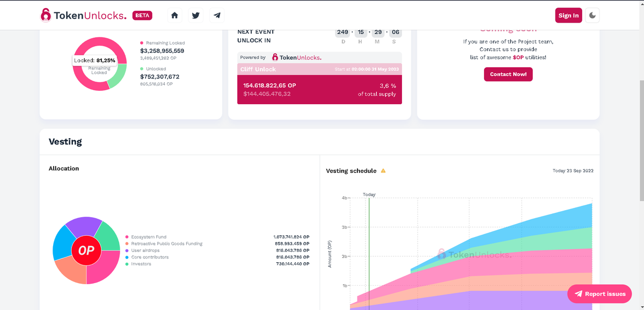644x310 pixels.
Task: Click the $144.405.476,32 unlock value
Action: tap(267, 94)
